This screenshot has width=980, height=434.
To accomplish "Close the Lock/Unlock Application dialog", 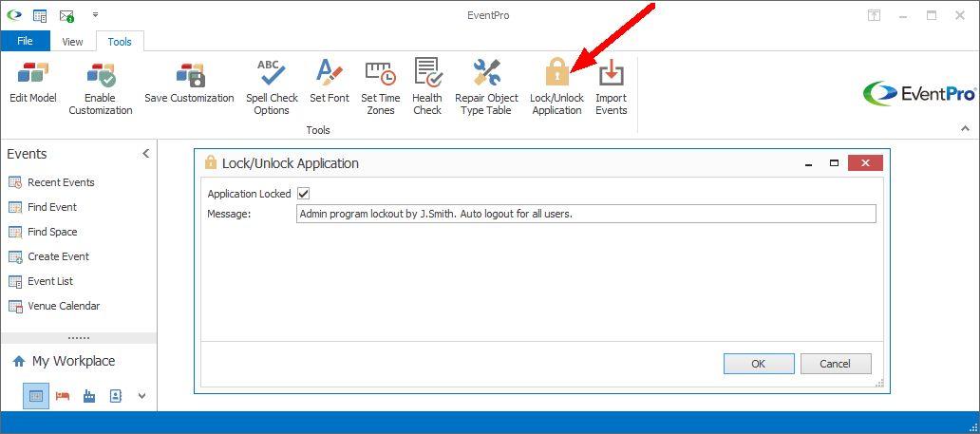I will (x=865, y=163).
